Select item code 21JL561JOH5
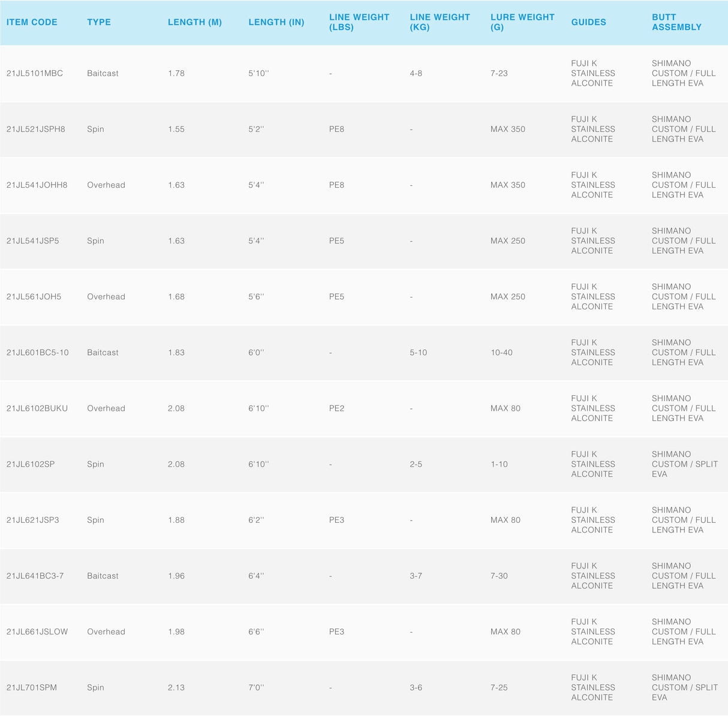This screenshot has height=716, width=728. [34, 297]
